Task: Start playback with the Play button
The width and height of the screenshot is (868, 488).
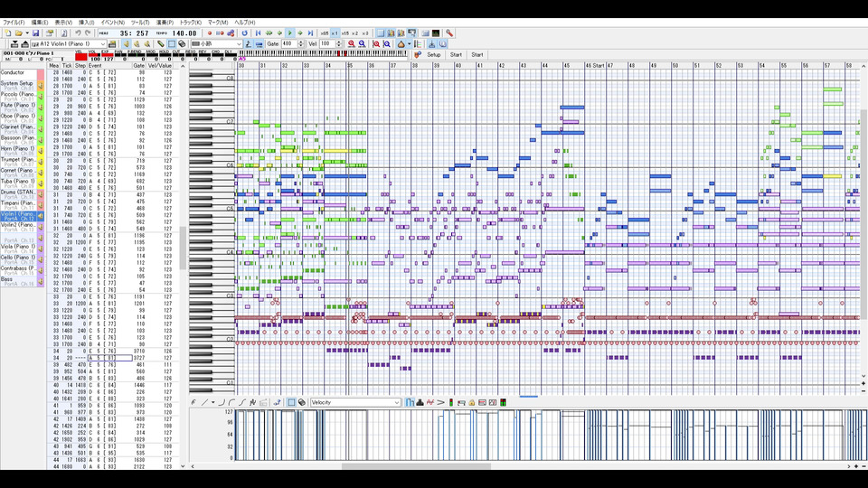Action: [x=290, y=33]
